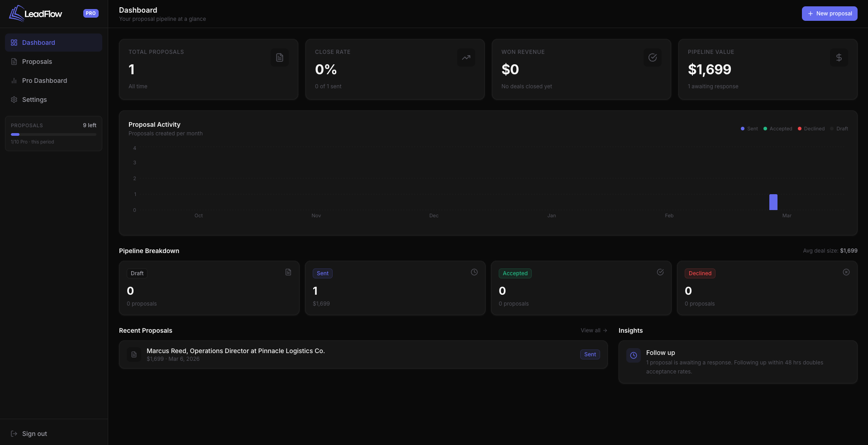Click the clock icon in the Follow up insight
The image size is (868, 445).
click(x=634, y=356)
